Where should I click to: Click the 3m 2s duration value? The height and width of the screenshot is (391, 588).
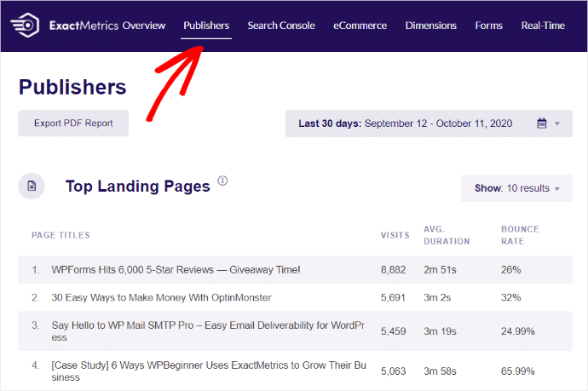[x=437, y=297]
